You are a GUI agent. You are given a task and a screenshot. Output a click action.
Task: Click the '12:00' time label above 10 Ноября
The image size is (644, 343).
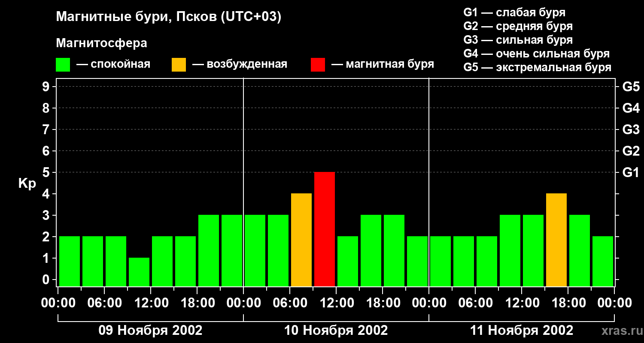click(x=336, y=303)
